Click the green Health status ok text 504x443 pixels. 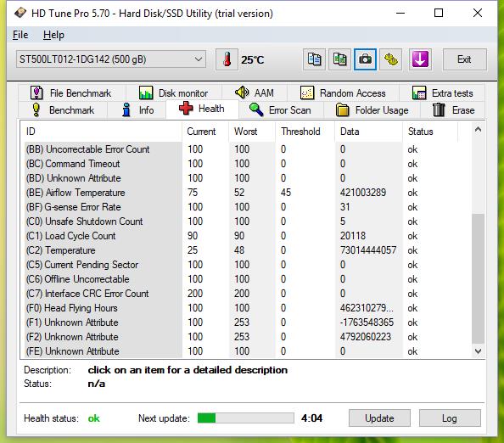94,418
